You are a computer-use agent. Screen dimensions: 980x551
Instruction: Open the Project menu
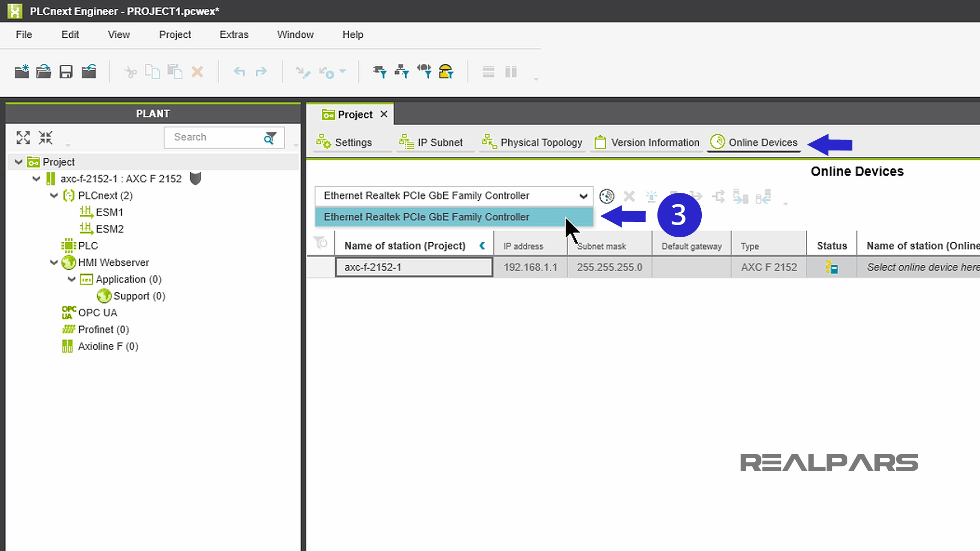pyautogui.click(x=175, y=34)
